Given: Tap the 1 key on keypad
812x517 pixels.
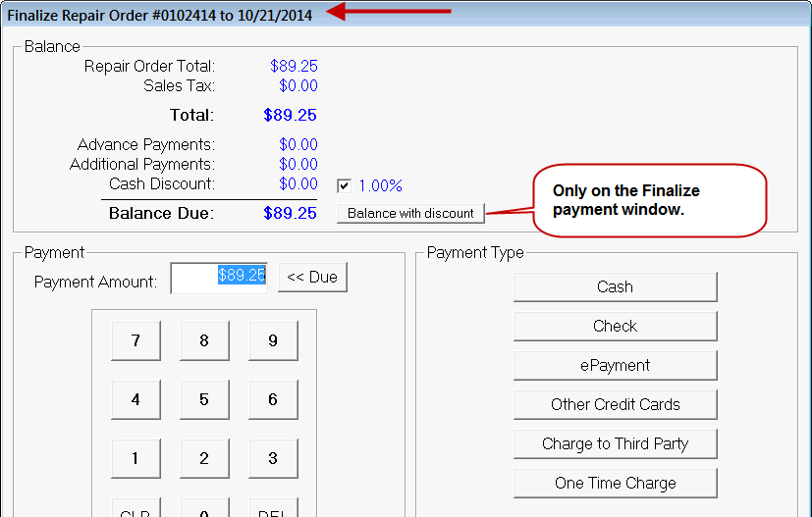Looking at the screenshot, I should [135, 459].
